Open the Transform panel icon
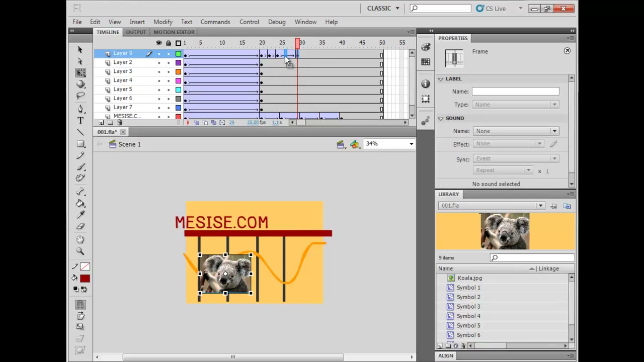This screenshot has width=644, height=362. coord(426,99)
